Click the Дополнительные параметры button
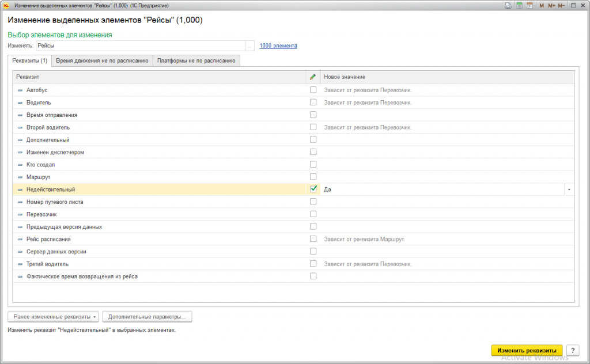Viewport: 590px width, 364px height. click(x=146, y=317)
